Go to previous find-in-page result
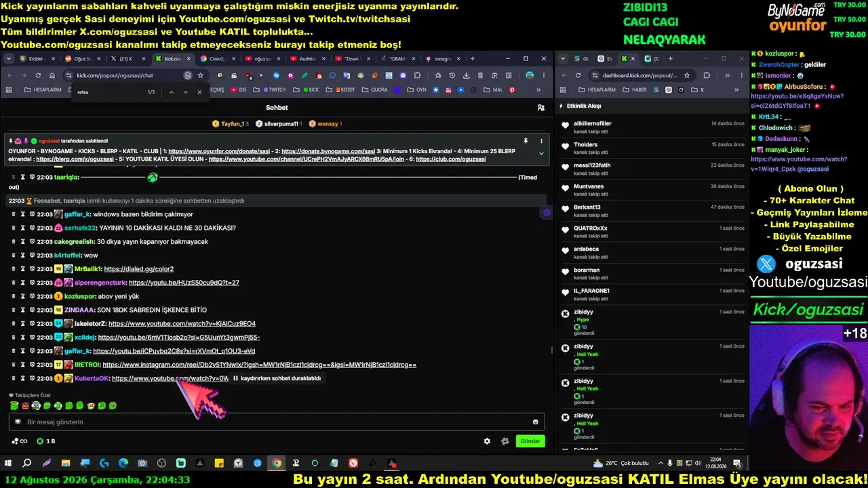This screenshot has width=868, height=488. click(x=171, y=92)
